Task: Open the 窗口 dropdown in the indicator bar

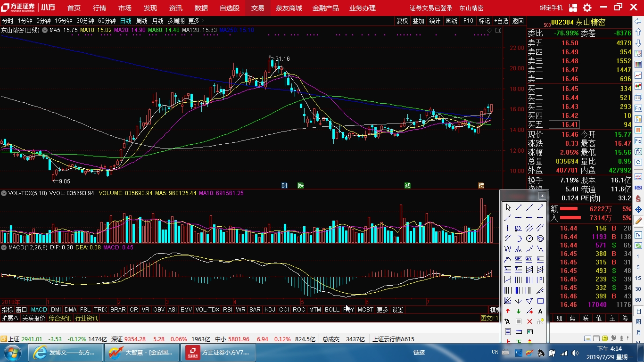Action: click(21, 310)
